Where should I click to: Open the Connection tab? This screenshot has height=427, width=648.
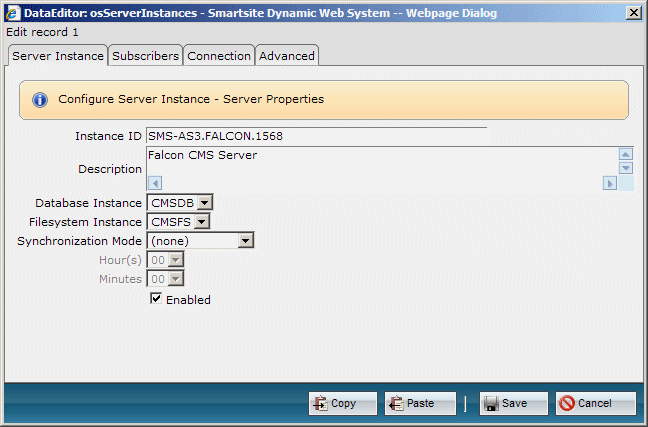pos(219,56)
